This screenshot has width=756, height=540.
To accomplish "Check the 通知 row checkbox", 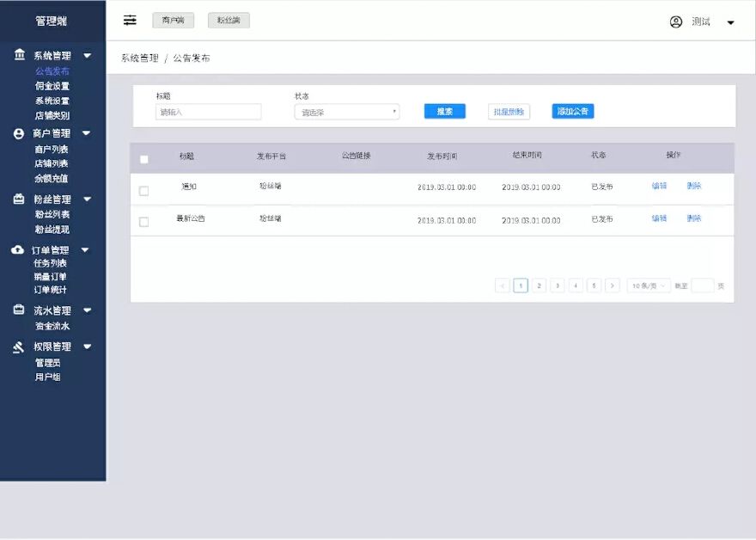I will pos(144,190).
